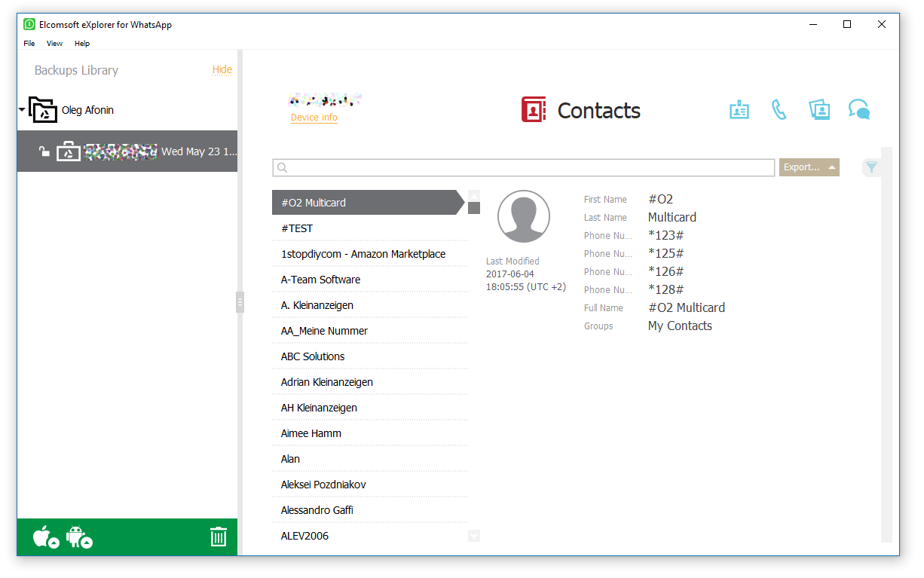The image size is (924, 578).
Task: Select the #TEST contact
Action: point(369,228)
